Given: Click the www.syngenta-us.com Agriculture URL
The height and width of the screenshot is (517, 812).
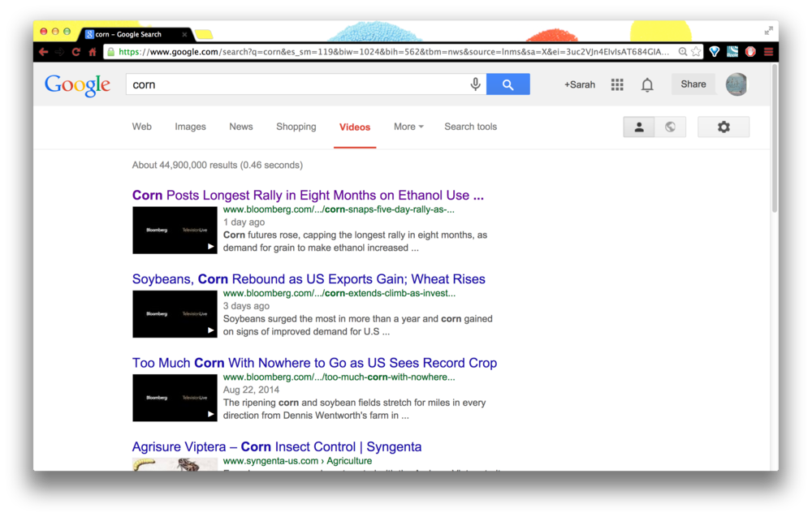Looking at the screenshot, I should point(297,461).
